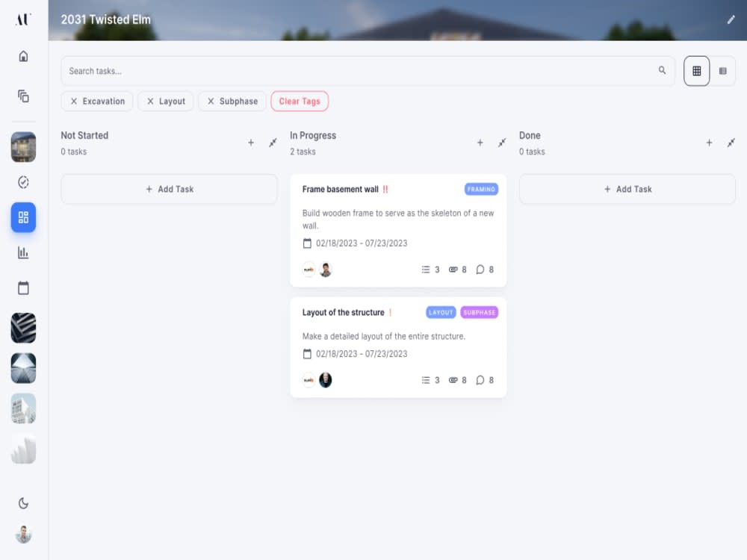The height and width of the screenshot is (560, 747).
Task: Click subtask list icon on Frame basement wall card
Action: click(x=426, y=270)
